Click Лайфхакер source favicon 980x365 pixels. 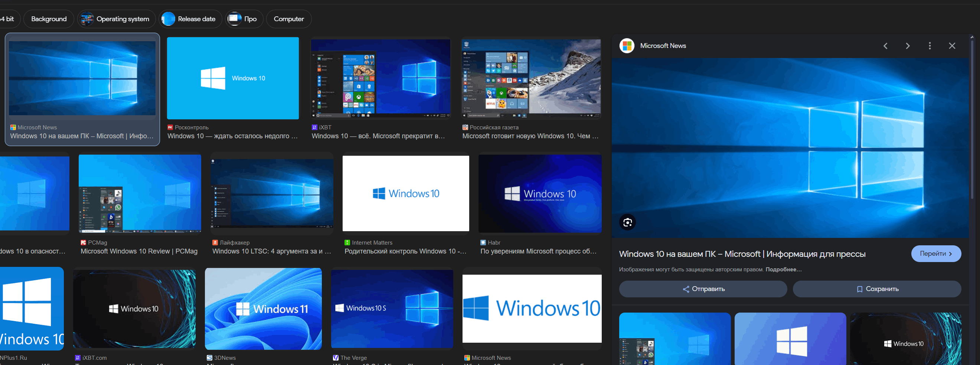[215, 243]
